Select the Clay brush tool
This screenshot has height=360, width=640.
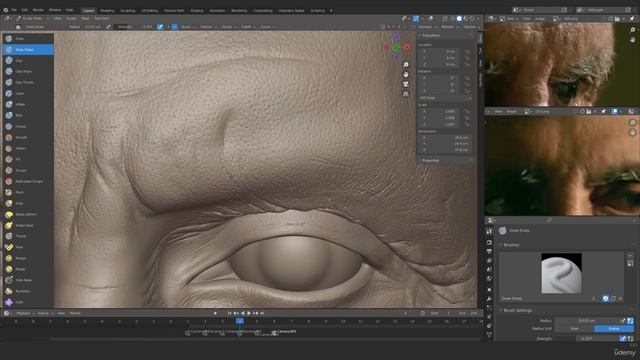pyautogui.click(x=28, y=60)
